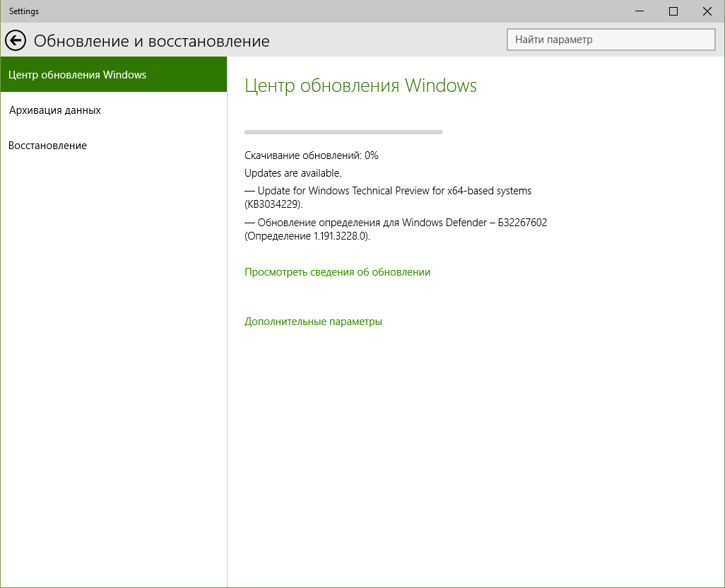Open the "Дополнительные параметры" link

pos(313,322)
